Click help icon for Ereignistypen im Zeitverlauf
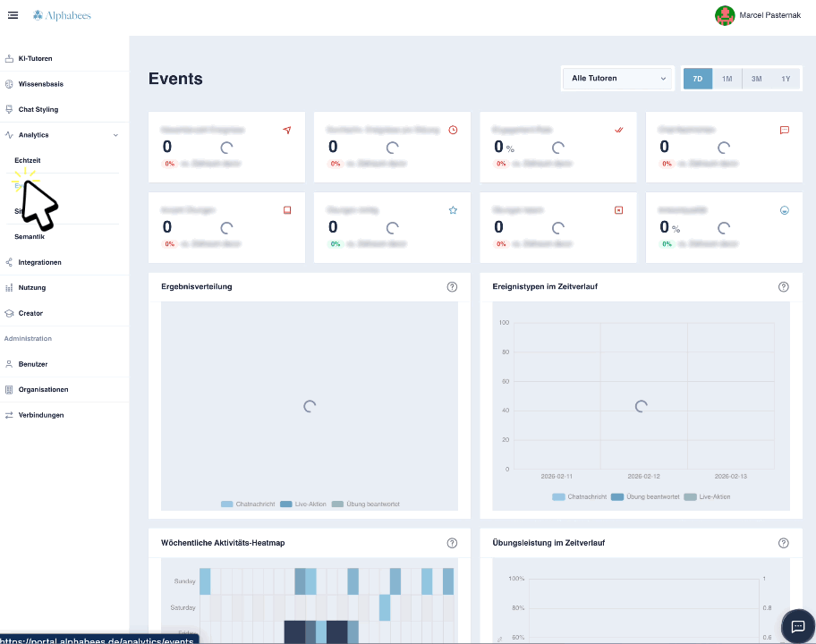816x644 pixels. [784, 287]
